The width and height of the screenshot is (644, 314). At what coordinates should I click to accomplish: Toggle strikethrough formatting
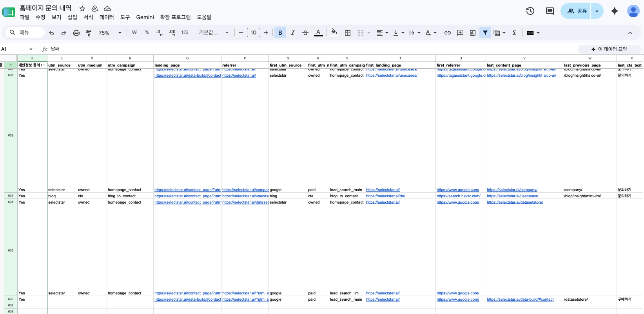305,33
